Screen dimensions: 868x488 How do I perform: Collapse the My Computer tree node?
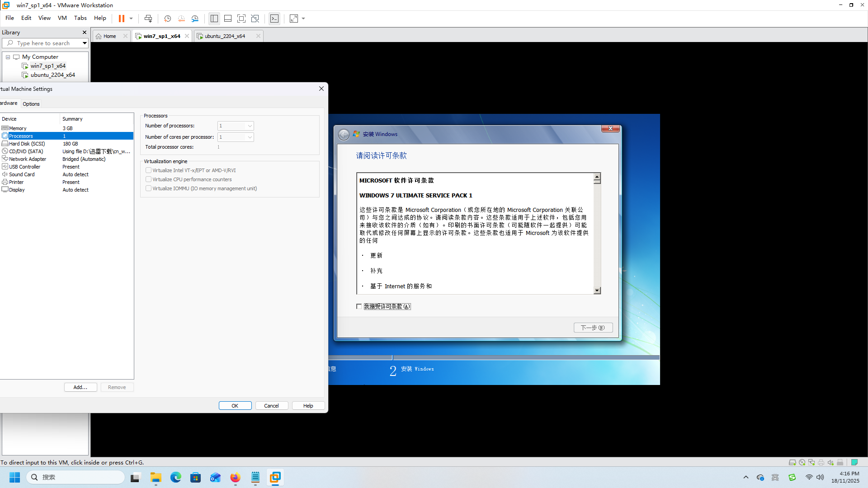click(x=8, y=57)
